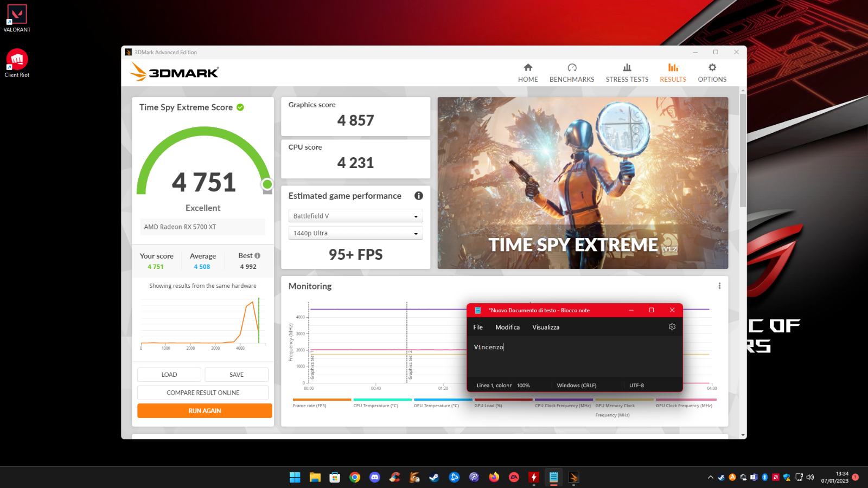Click UTF-8 in Notepad status bar
Screen dimensions: 868x488
coord(636,386)
